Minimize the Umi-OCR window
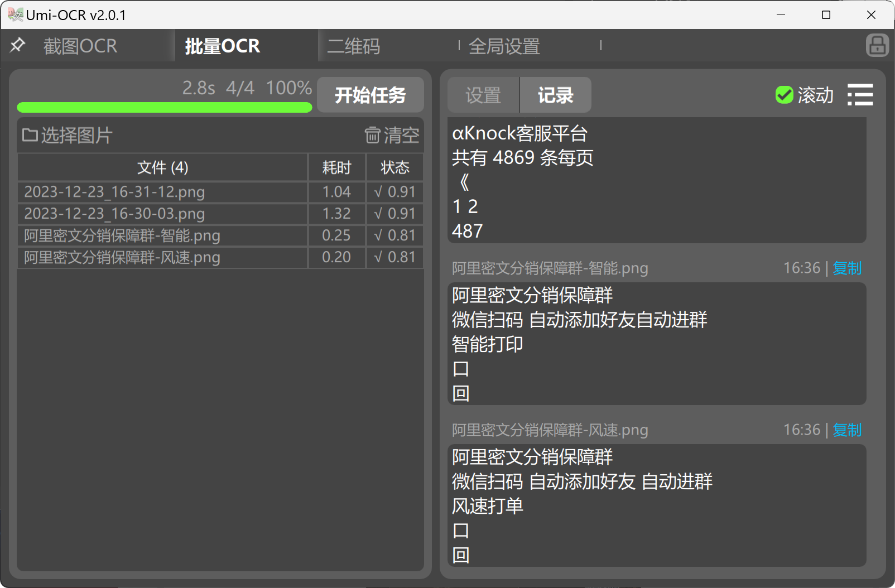 coord(781,15)
